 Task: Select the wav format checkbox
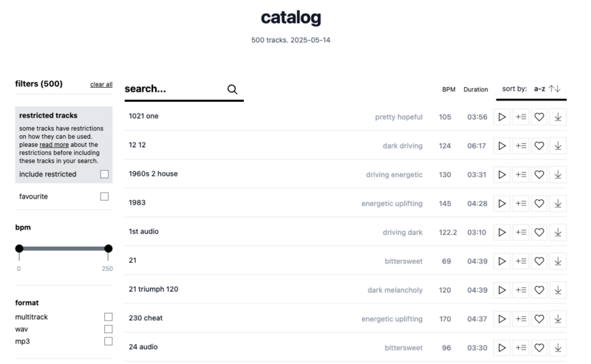point(108,329)
